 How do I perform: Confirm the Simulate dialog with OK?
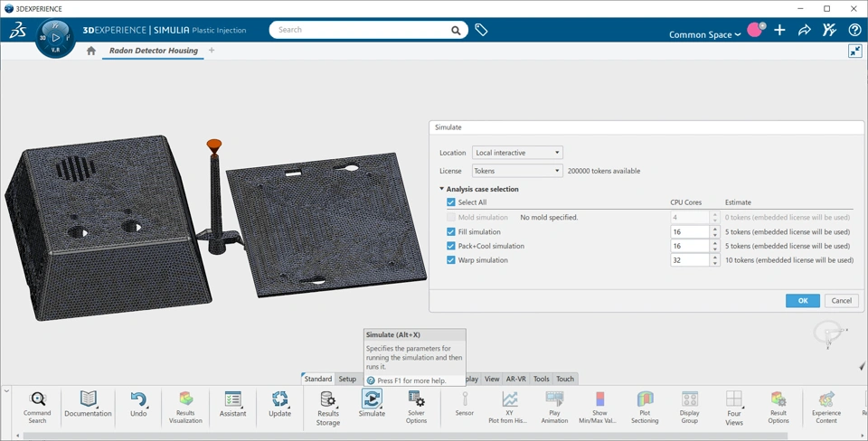click(x=803, y=300)
